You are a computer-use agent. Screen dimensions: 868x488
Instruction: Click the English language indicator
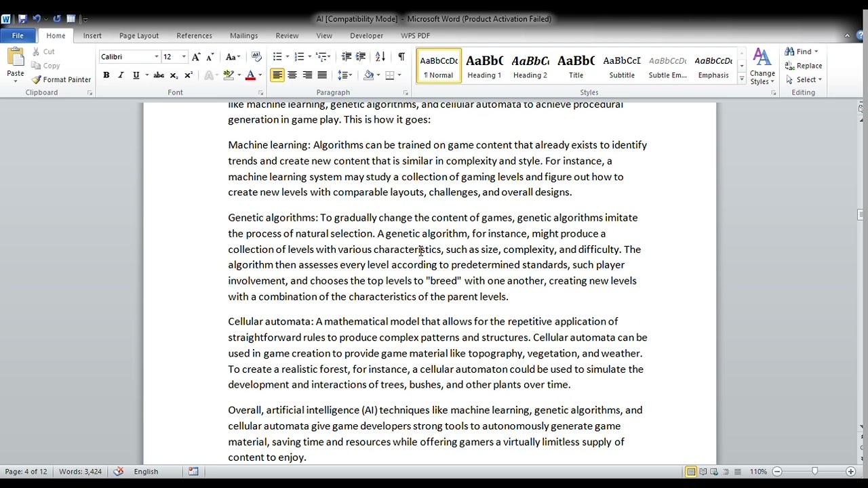tap(146, 472)
